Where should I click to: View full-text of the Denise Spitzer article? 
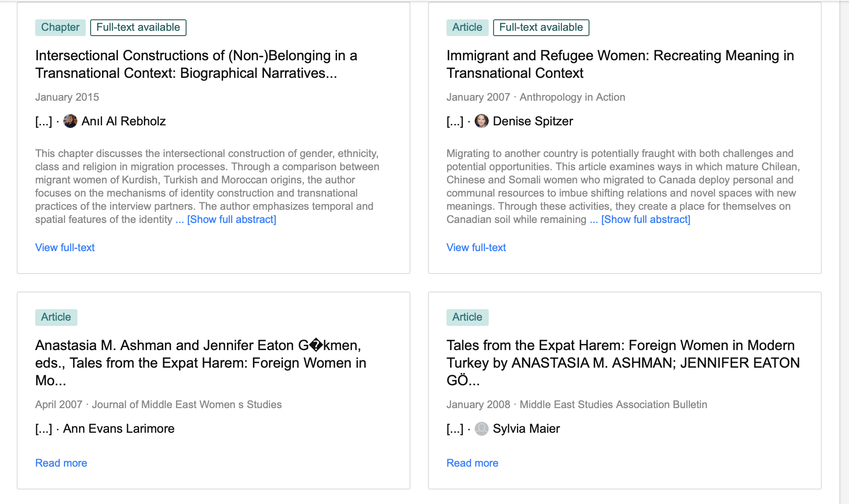(476, 248)
